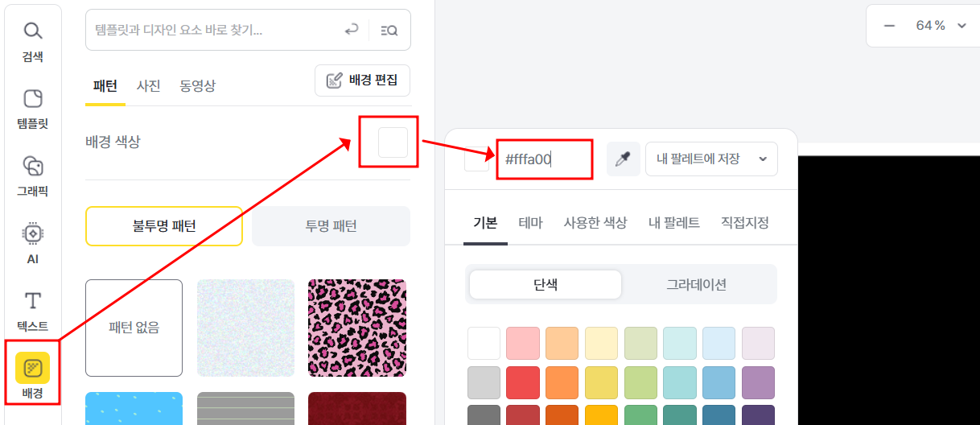
Task: Select the gray striped pattern thumbnail
Action: [245, 408]
